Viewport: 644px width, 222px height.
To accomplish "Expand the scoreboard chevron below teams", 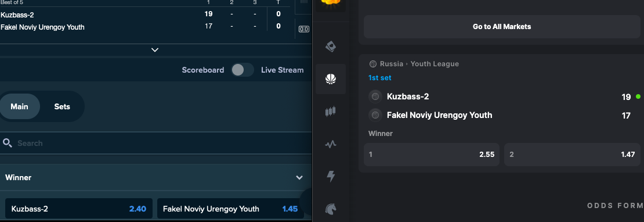I will (155, 50).
